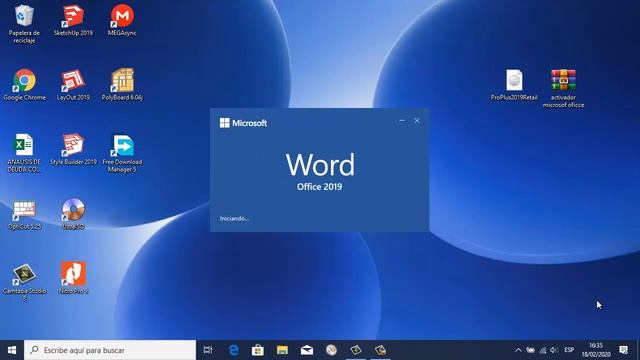
Task: Click the cloud icon in system tray
Action: pos(530,350)
